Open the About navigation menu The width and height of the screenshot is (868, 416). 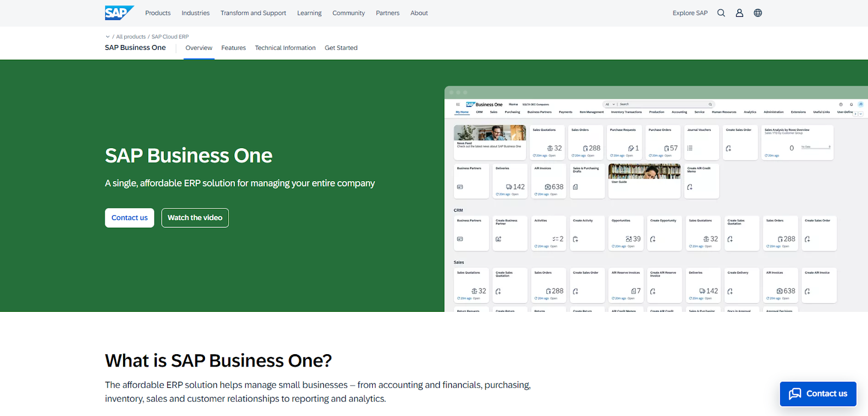click(419, 13)
